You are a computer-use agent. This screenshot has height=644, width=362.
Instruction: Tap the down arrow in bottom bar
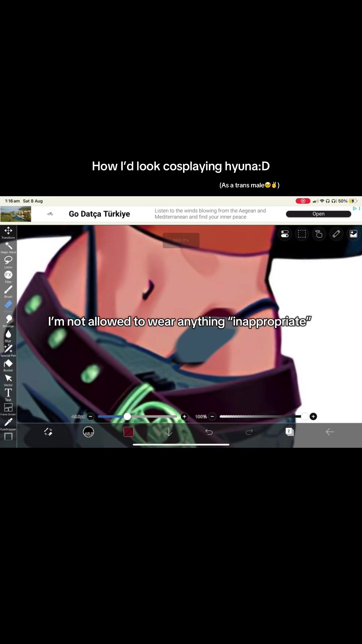169,432
